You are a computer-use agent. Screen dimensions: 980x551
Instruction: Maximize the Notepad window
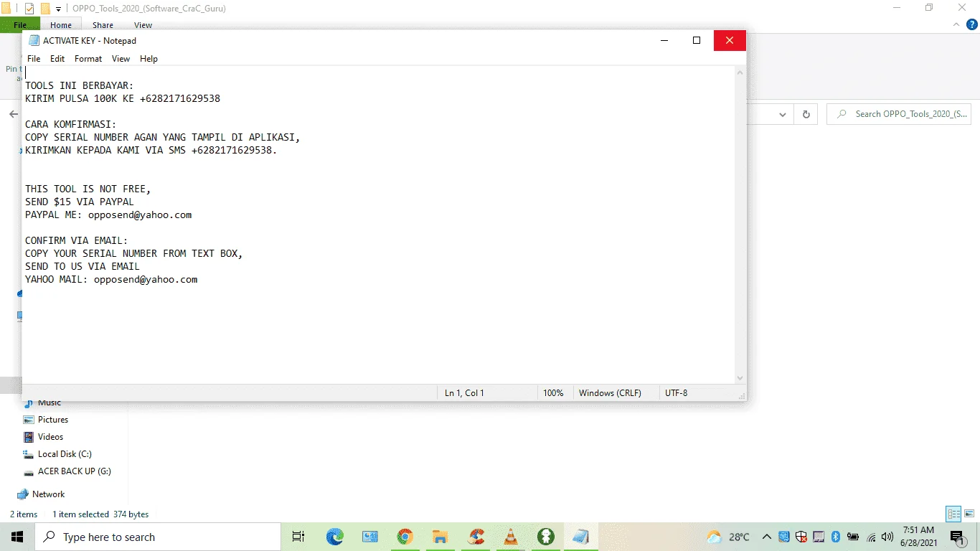pyautogui.click(x=696, y=40)
